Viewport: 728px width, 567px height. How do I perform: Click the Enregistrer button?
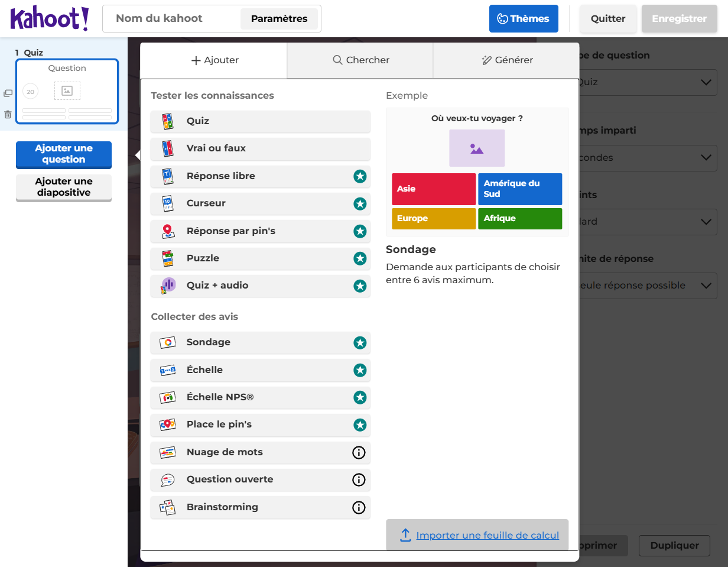point(679,19)
